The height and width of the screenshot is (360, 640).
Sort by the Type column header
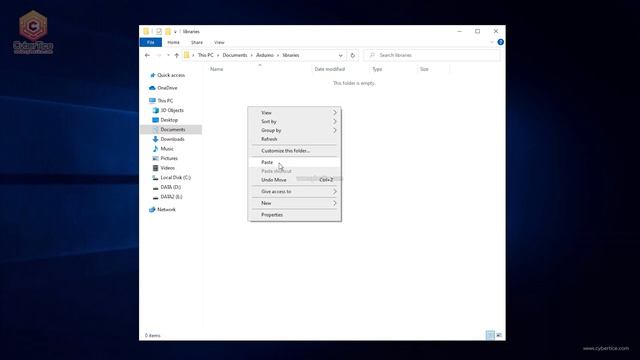(377, 69)
